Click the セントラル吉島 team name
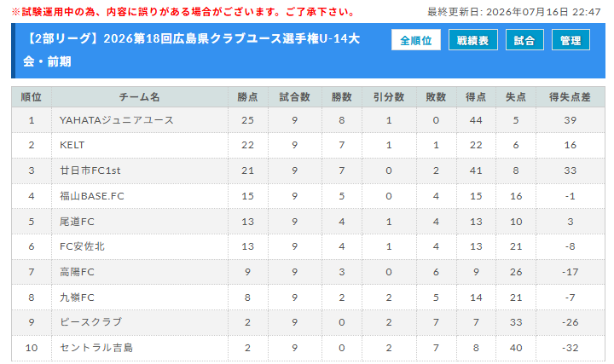 pyautogui.click(x=96, y=348)
